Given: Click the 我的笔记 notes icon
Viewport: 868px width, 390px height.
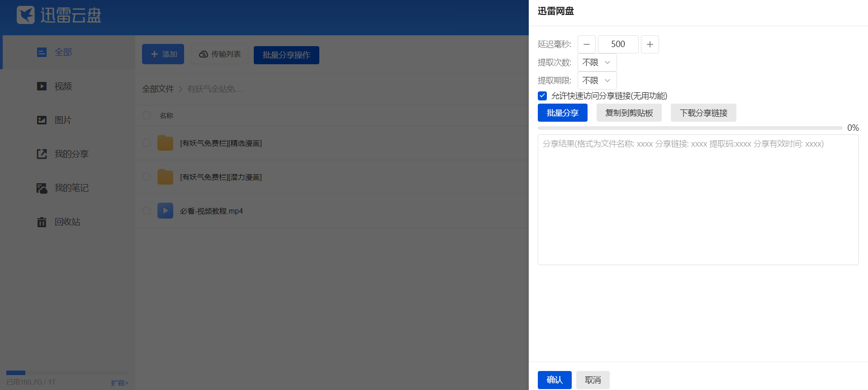Looking at the screenshot, I should point(42,188).
